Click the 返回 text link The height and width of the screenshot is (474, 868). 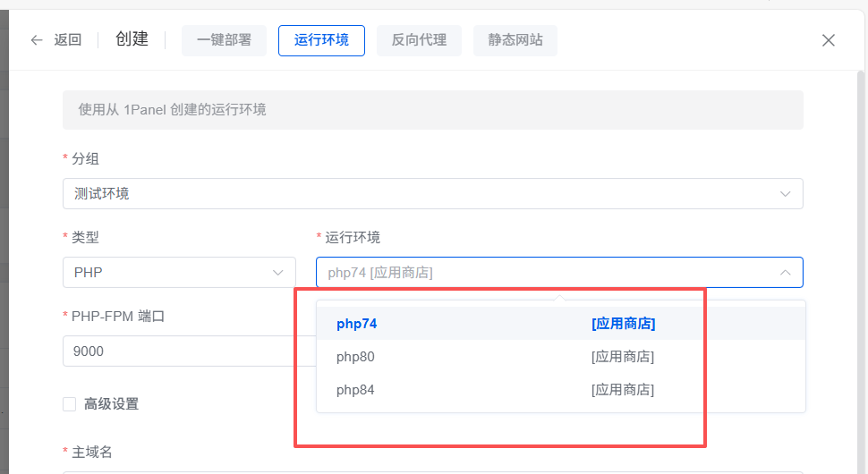pyautogui.click(x=67, y=40)
